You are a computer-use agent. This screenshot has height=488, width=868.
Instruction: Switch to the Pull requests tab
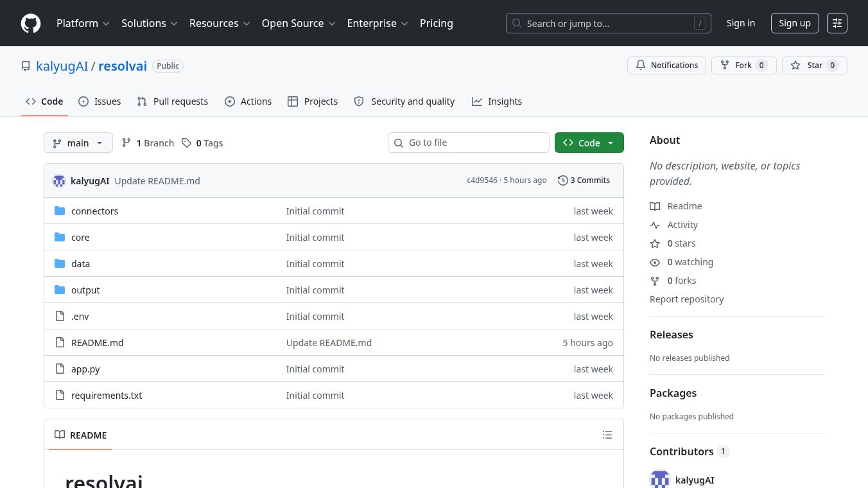[x=173, y=101]
